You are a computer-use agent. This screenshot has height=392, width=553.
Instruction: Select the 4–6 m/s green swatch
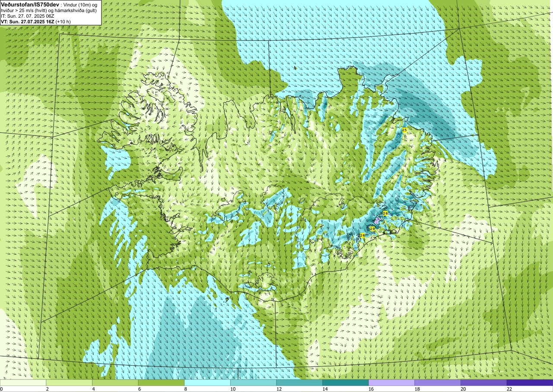click(x=115, y=383)
